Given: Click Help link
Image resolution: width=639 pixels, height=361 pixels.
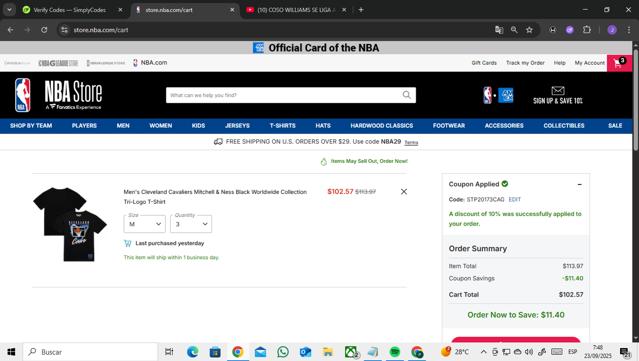Looking at the screenshot, I should (x=560, y=63).
